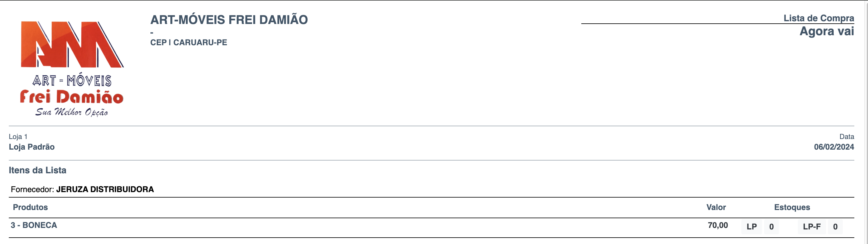
Task: Click the ART-MÓVEIS FREI DAMIÃO company heading
Action: 229,20
